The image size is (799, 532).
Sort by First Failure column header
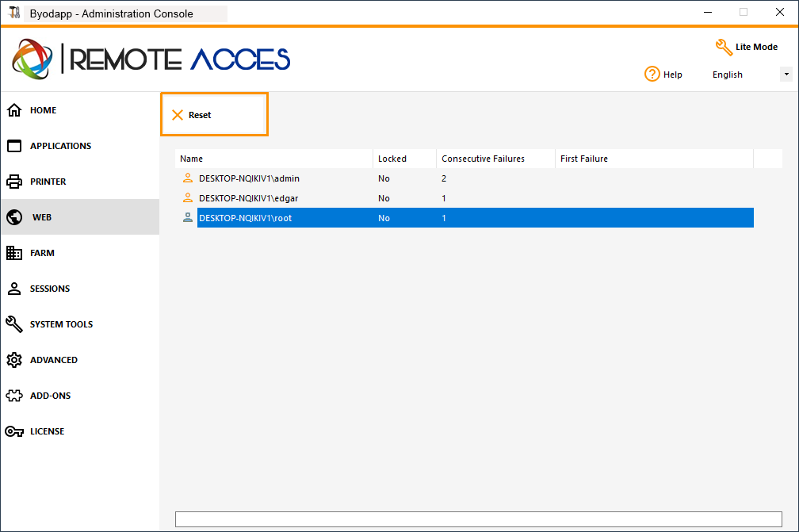654,159
